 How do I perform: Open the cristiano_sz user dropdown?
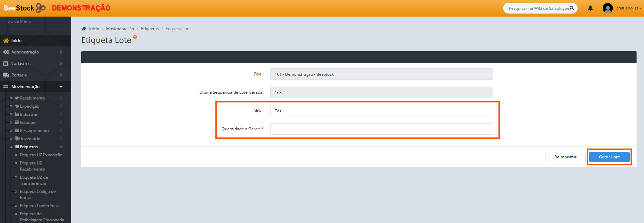tap(629, 8)
